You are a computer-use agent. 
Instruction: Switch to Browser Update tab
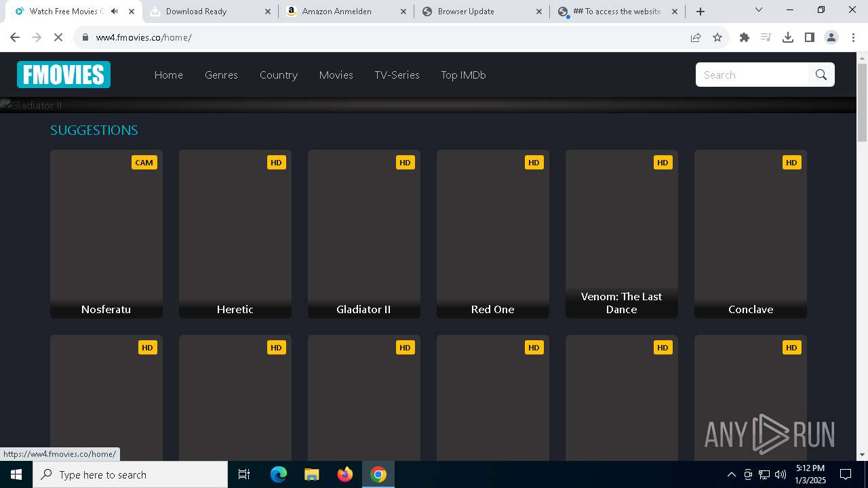pyautogui.click(x=481, y=12)
